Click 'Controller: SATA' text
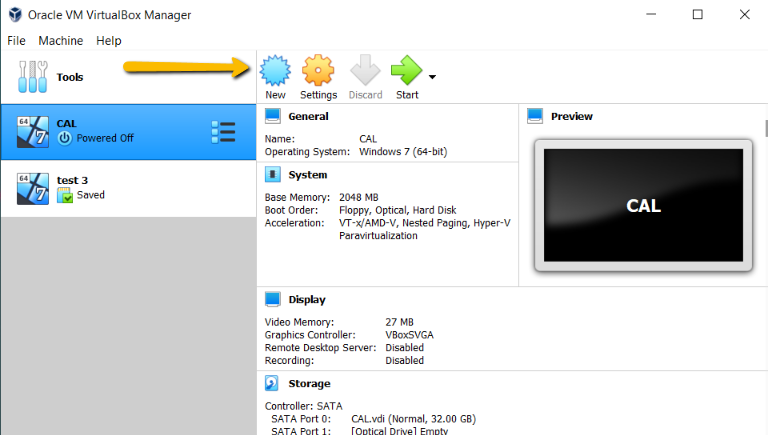The image size is (768, 435). pyautogui.click(x=304, y=406)
